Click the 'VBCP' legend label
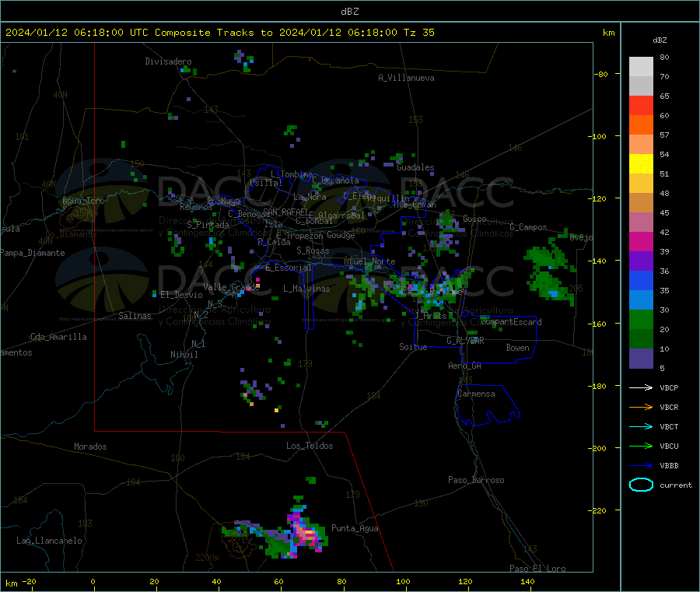The width and height of the screenshot is (700, 592). coord(669,387)
